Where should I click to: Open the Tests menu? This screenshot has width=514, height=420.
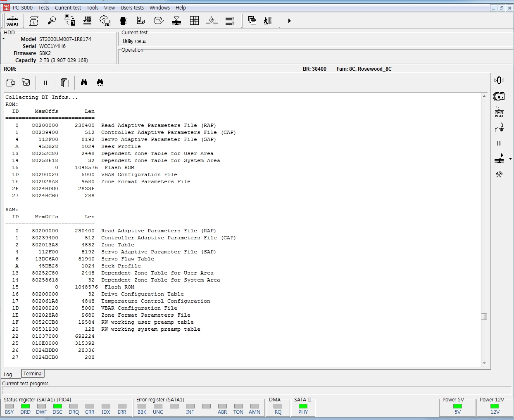coord(43,7)
